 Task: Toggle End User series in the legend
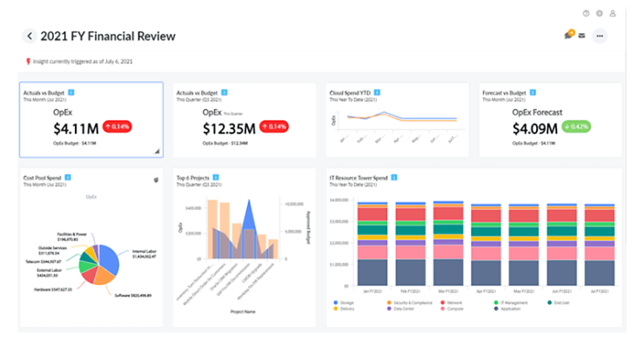coord(559,302)
